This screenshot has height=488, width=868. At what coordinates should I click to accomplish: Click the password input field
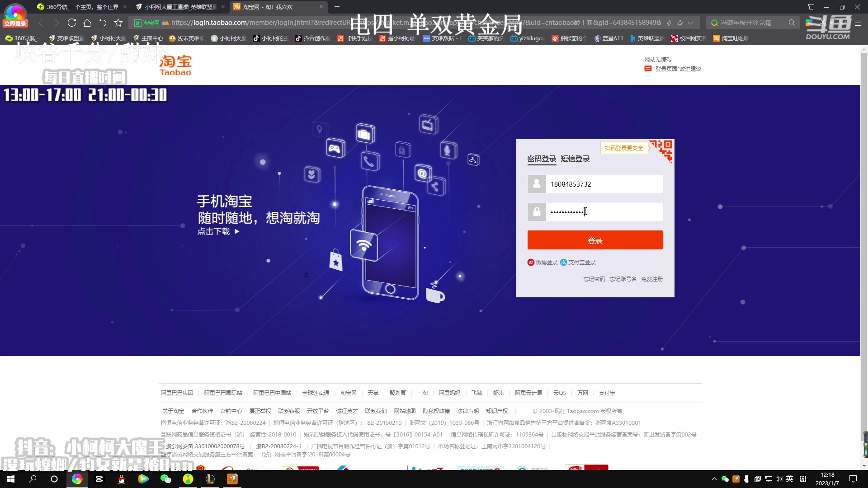604,211
